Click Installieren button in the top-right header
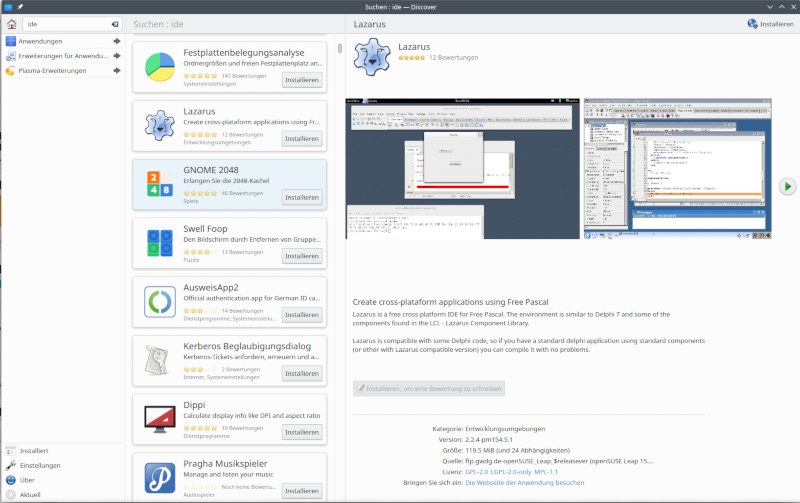Screen dimensions: 800x503 tap(770, 24)
